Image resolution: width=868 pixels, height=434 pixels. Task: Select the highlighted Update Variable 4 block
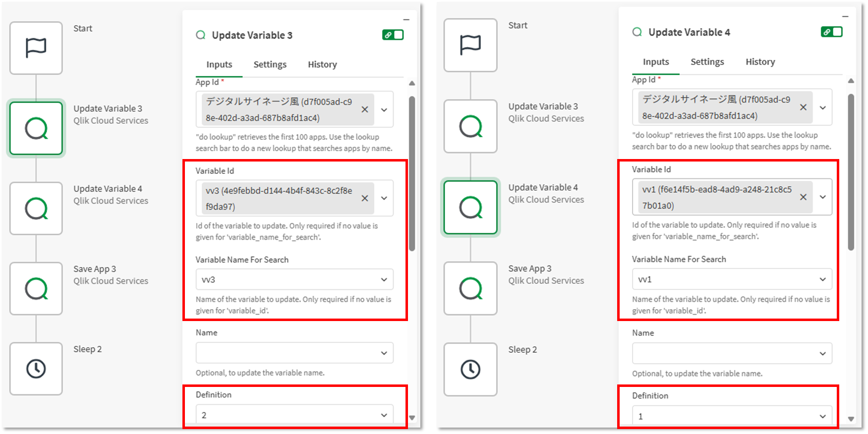[470, 207]
